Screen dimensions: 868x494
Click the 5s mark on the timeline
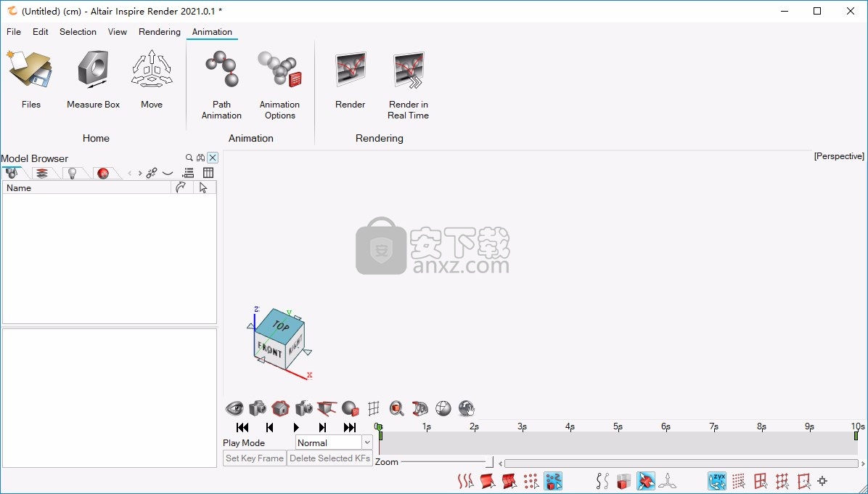pos(618,426)
